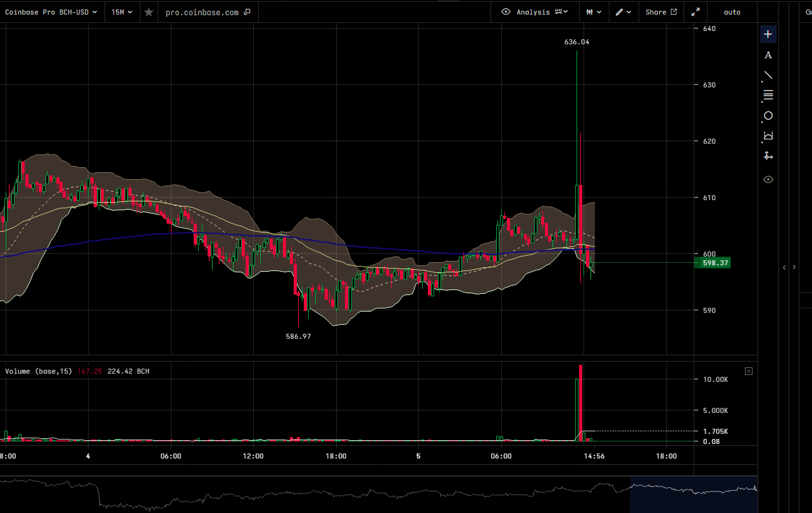Click the 12:00 time axis label
The image size is (812, 513).
(x=253, y=456)
